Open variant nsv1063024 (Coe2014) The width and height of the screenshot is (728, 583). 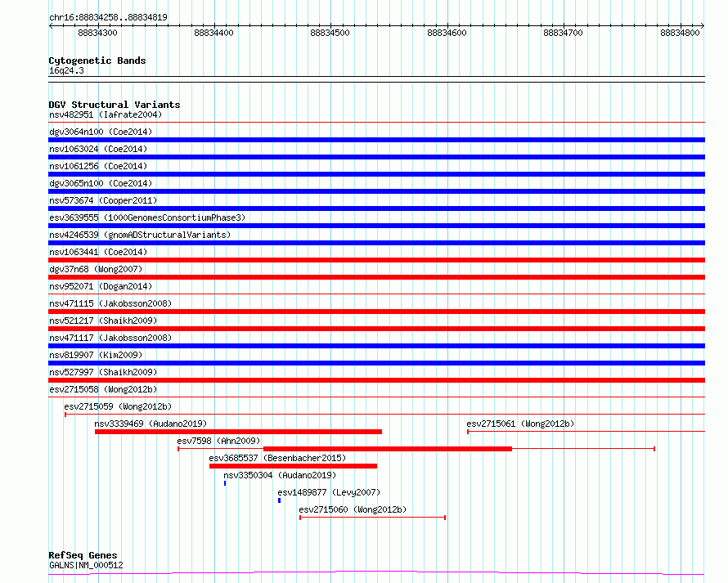(x=98, y=149)
